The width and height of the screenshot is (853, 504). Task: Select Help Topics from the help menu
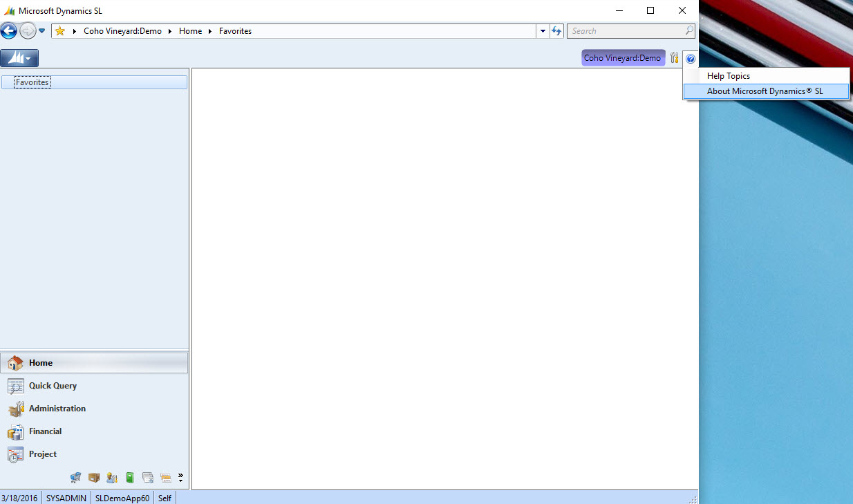729,76
